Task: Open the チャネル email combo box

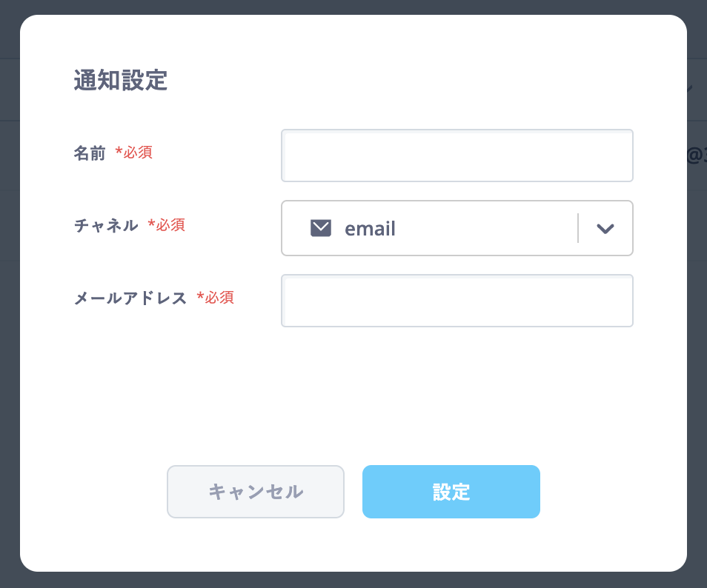Action: tap(457, 228)
